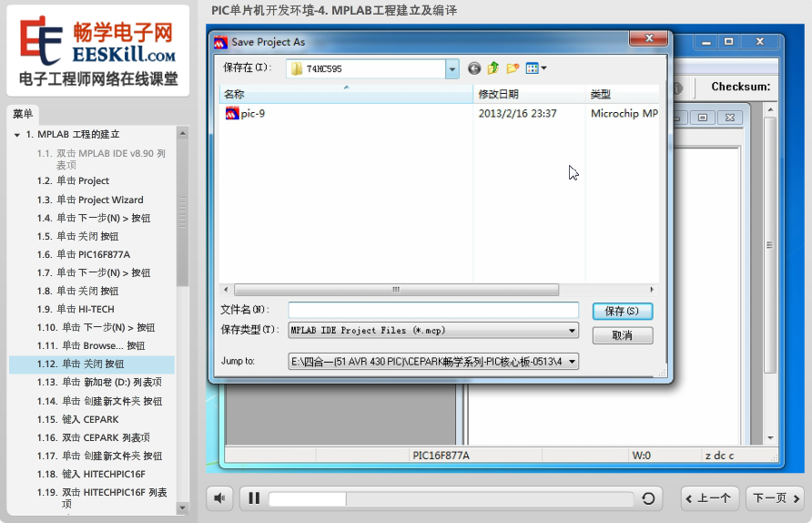This screenshot has height=523, width=812.
Task: Open step 1.11 单击 Browse... 按钮
Action: click(x=91, y=345)
